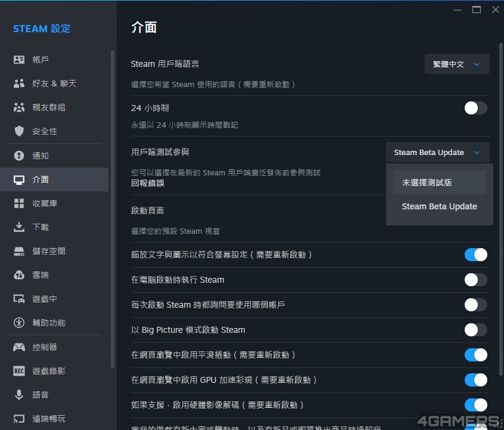Open the 繁體中文 language dropdown
Screen dimensions: 504x430
(x=457, y=64)
